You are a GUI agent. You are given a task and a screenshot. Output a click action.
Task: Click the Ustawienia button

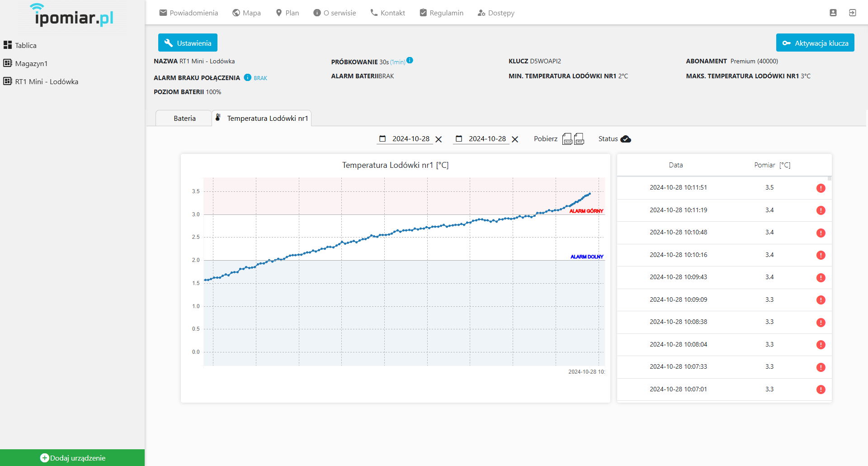[x=188, y=43]
